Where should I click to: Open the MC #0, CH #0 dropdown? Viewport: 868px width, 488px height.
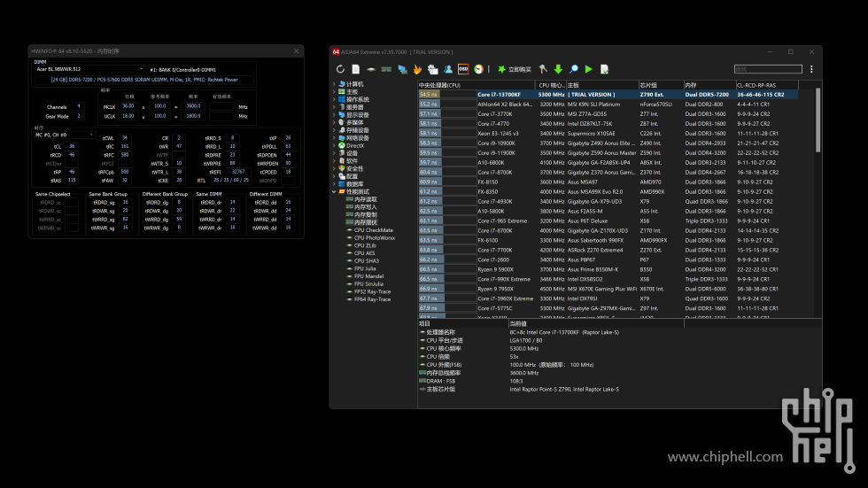(64, 135)
